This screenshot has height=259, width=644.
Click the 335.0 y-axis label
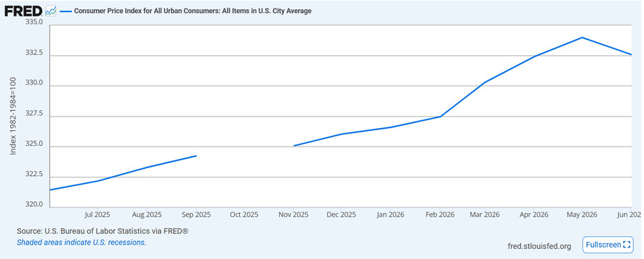34,21
